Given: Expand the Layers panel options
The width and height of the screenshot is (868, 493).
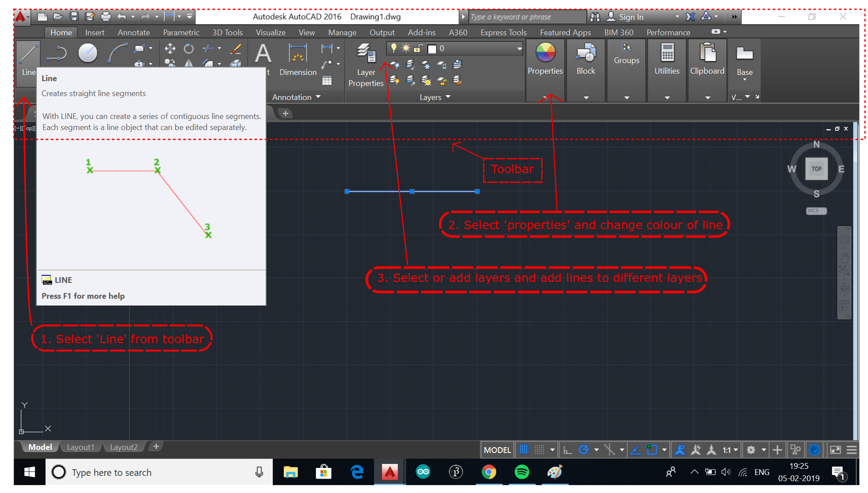Looking at the screenshot, I should tap(435, 97).
